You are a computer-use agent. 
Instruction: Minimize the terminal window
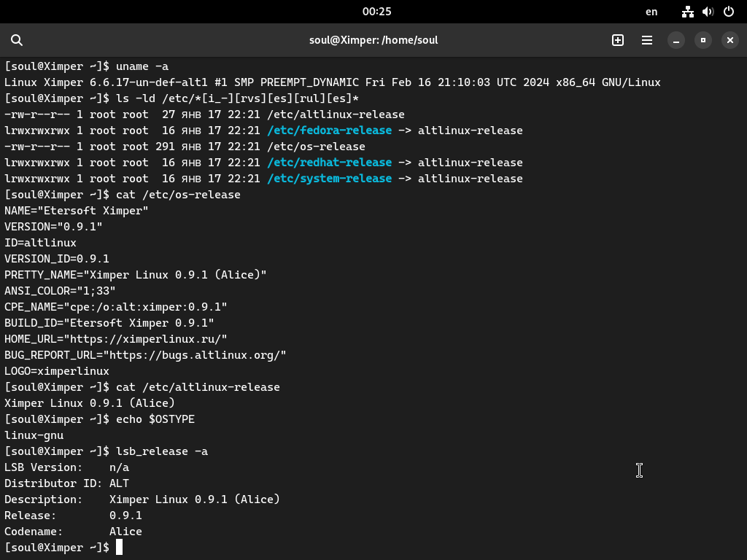[x=676, y=41]
